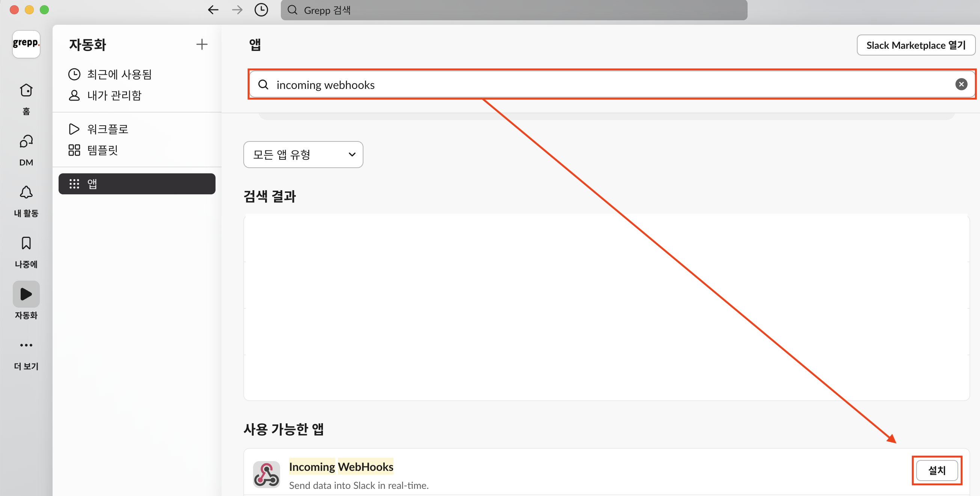Viewport: 980px width, 496px height.
Task: Select the 자동화 play icon in sidebar
Action: [26, 294]
